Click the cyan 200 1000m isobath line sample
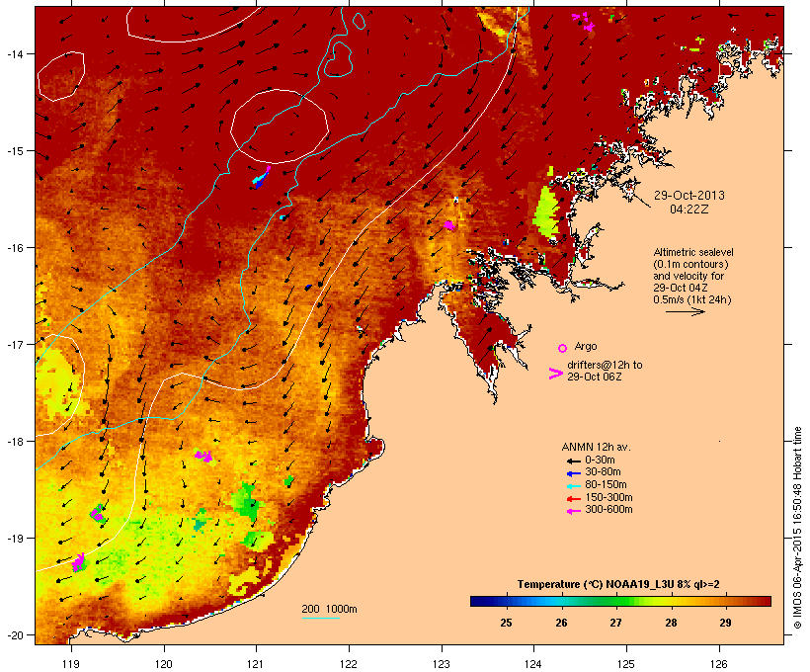Image resolution: width=810 pixels, height=672 pixels. pos(321,618)
